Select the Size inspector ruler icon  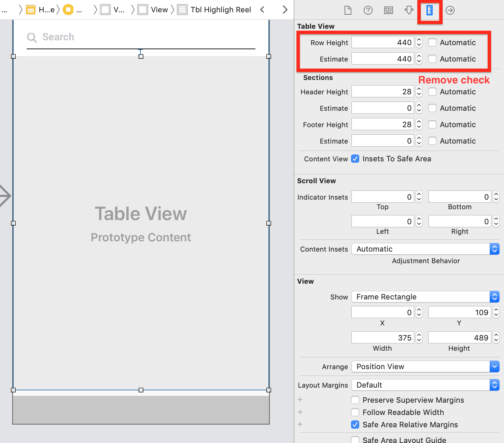(x=430, y=10)
